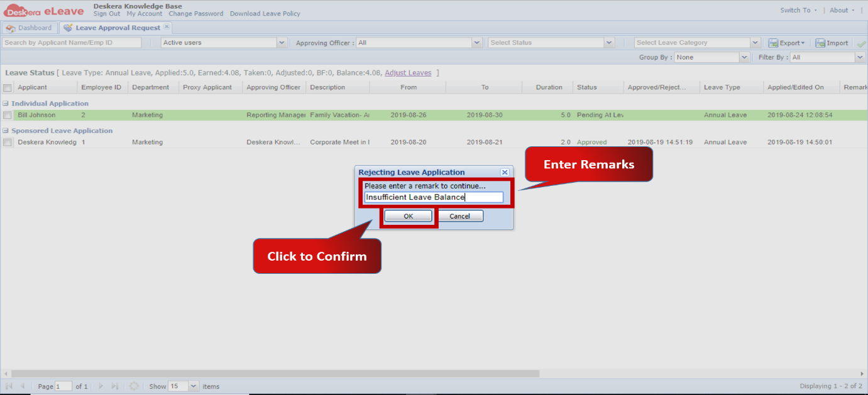Click inside the remark text field

(x=435, y=197)
